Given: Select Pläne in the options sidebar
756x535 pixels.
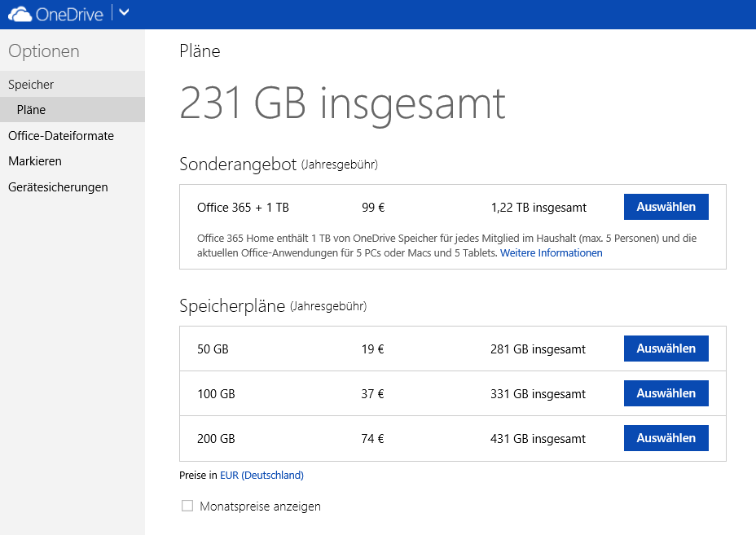Looking at the screenshot, I should (31, 110).
